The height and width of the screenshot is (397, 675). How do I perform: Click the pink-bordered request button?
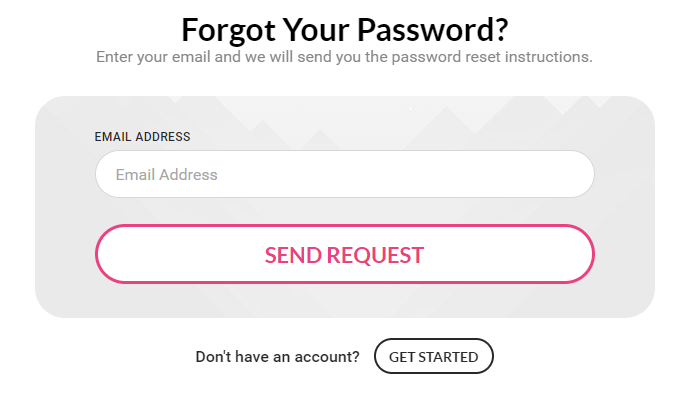coord(344,254)
